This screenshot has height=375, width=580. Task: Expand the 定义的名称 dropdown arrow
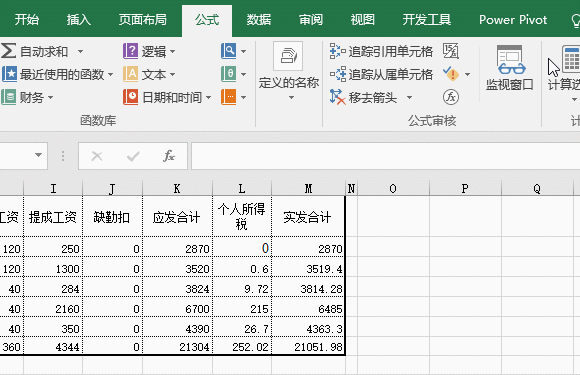291,98
